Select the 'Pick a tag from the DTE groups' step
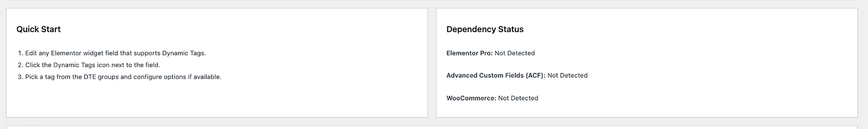 click(123, 77)
